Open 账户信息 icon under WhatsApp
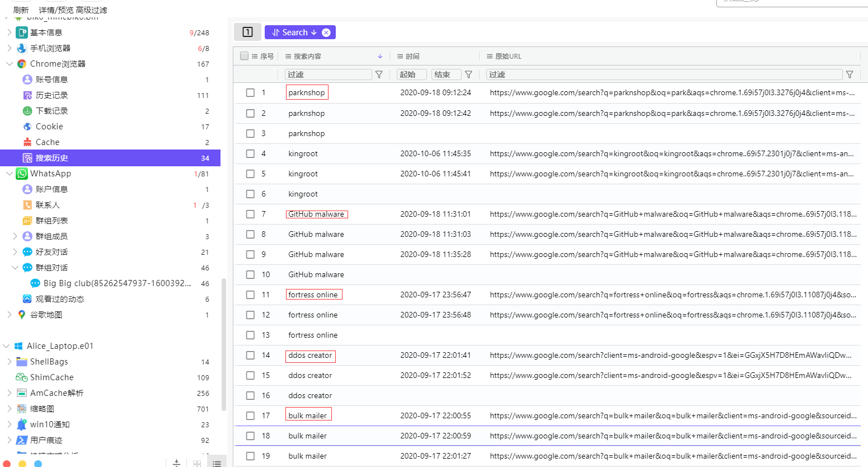The height and width of the screenshot is (467, 868). pyautogui.click(x=27, y=189)
